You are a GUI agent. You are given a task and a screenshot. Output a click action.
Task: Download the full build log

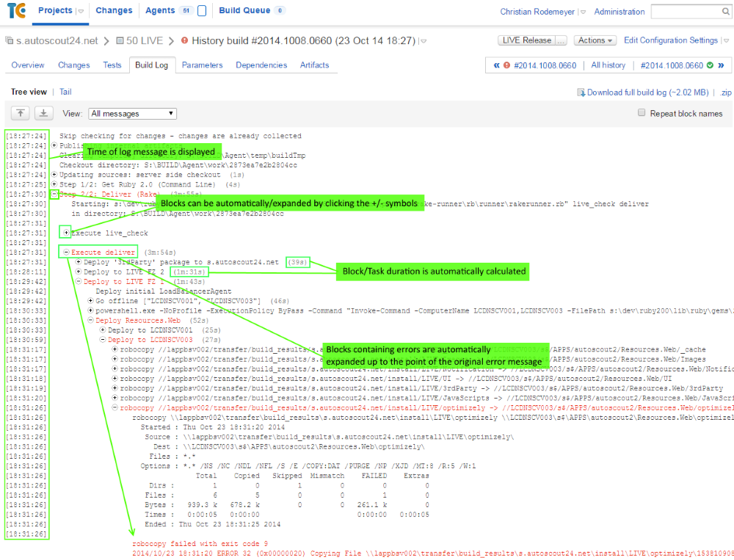point(647,92)
